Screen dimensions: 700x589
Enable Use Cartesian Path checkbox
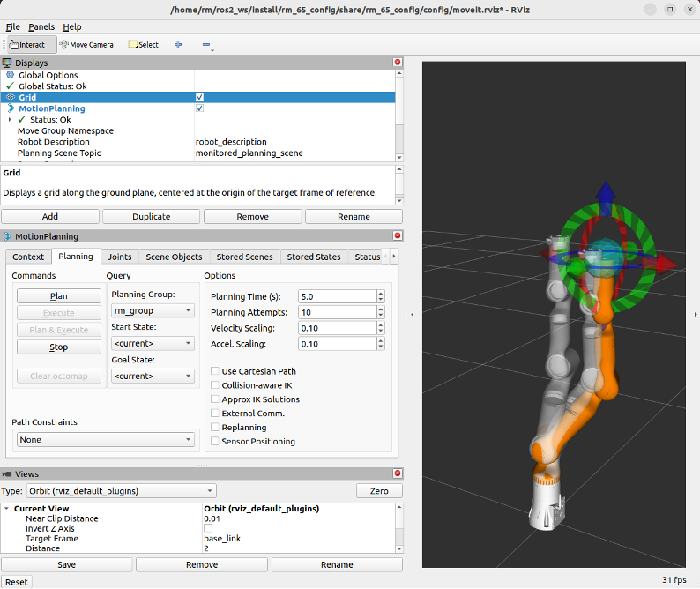click(216, 371)
